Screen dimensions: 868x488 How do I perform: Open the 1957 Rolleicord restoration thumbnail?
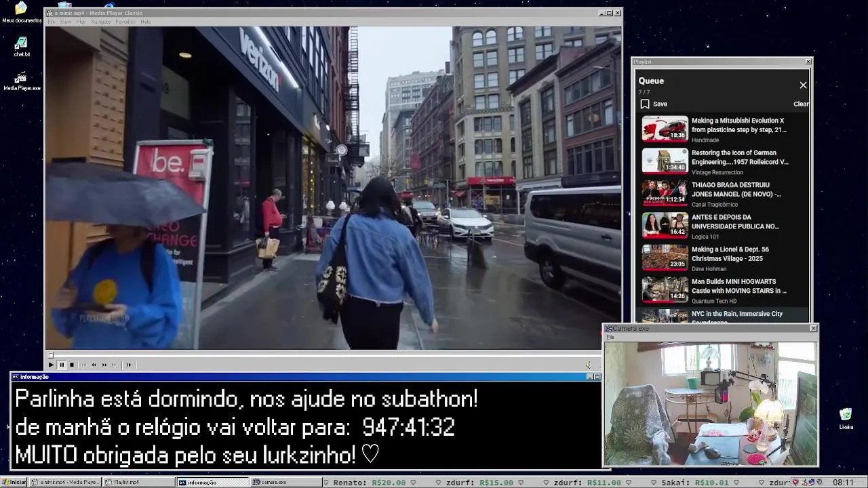[665, 161]
